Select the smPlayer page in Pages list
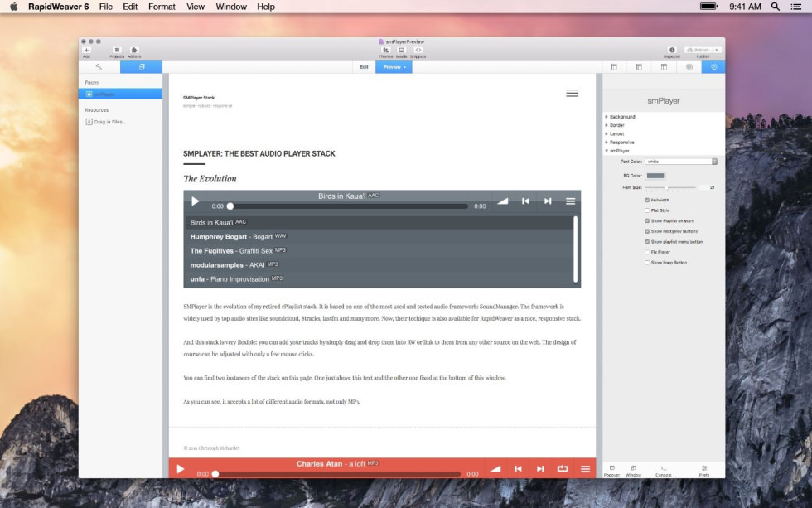The width and height of the screenshot is (812, 508). (120, 94)
